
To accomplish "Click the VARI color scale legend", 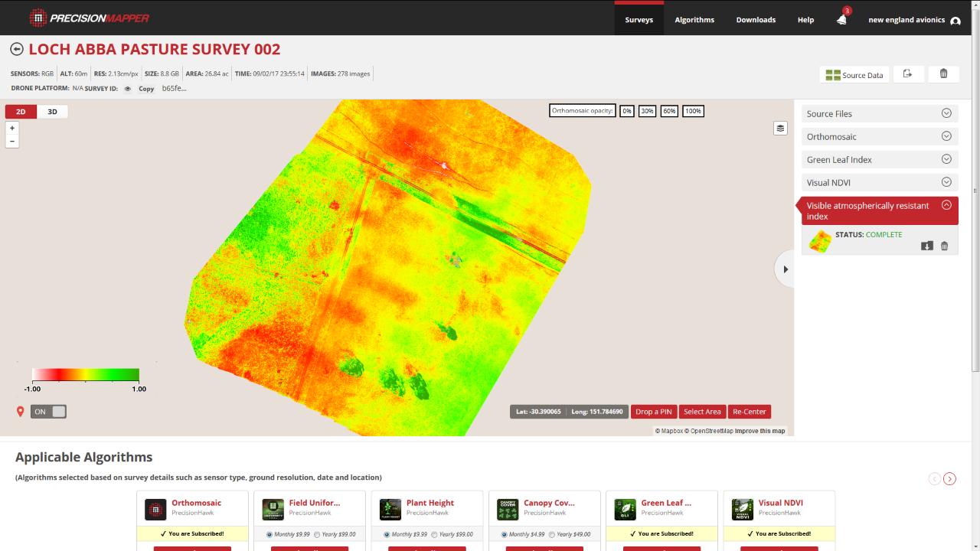I will click(x=84, y=375).
